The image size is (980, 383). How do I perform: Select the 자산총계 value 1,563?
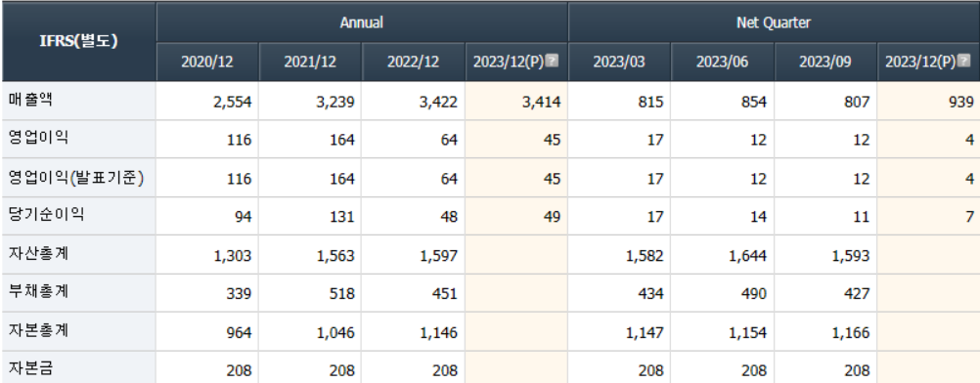(336, 256)
